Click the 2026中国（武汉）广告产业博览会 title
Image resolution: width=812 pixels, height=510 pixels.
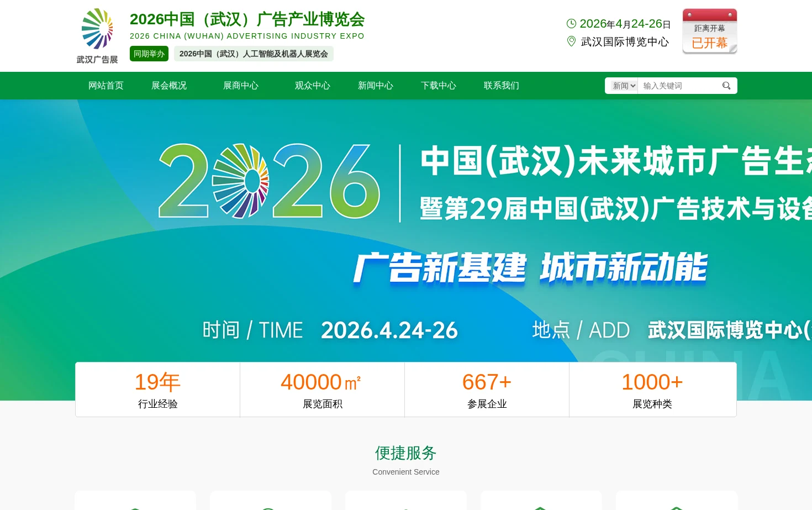[x=247, y=19]
